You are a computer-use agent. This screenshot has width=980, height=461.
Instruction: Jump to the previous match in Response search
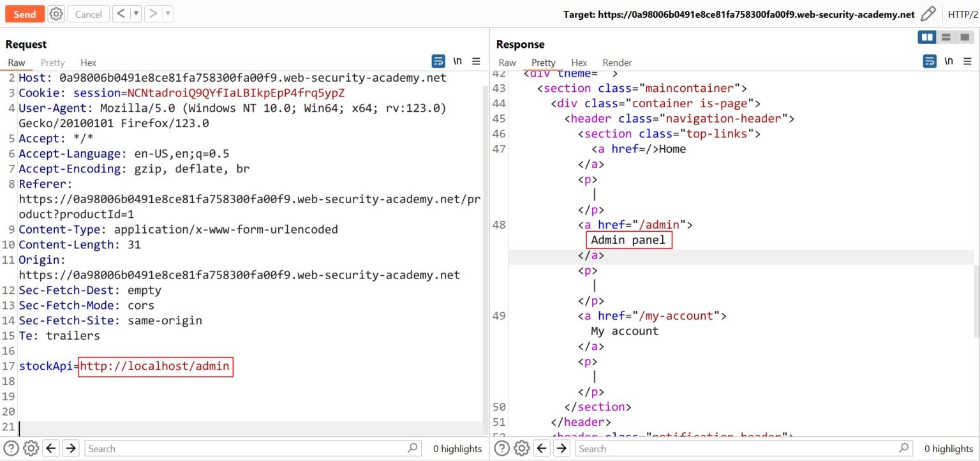(542, 448)
